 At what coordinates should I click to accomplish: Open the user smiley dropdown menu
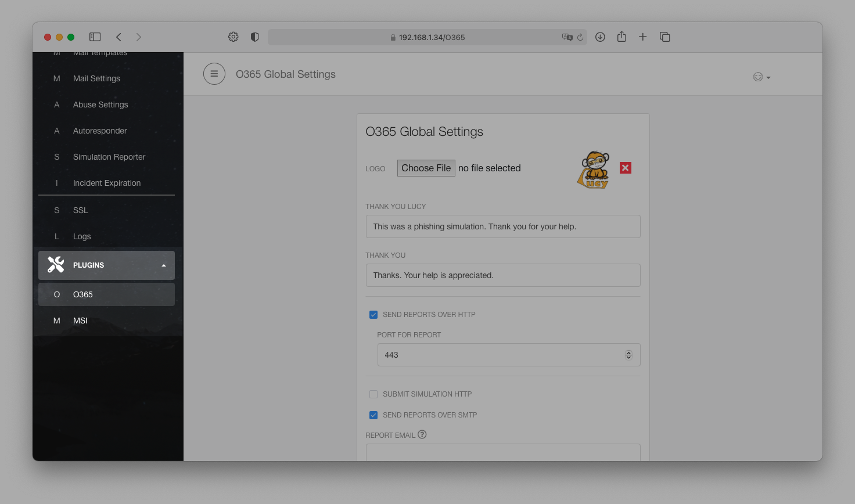coord(761,77)
